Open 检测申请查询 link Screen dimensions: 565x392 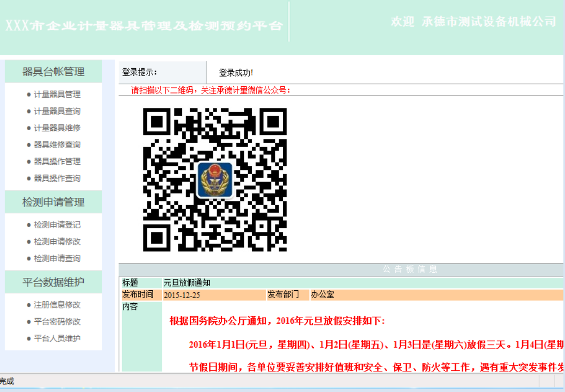click(x=57, y=258)
